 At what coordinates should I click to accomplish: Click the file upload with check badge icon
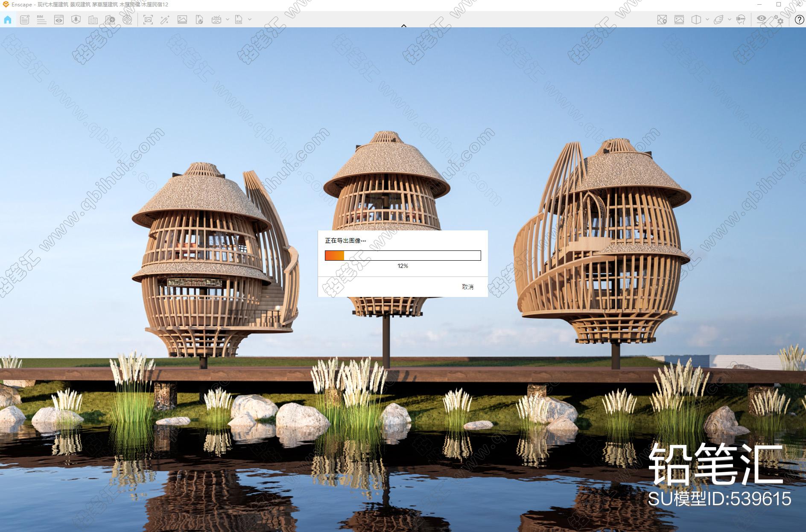tap(199, 20)
